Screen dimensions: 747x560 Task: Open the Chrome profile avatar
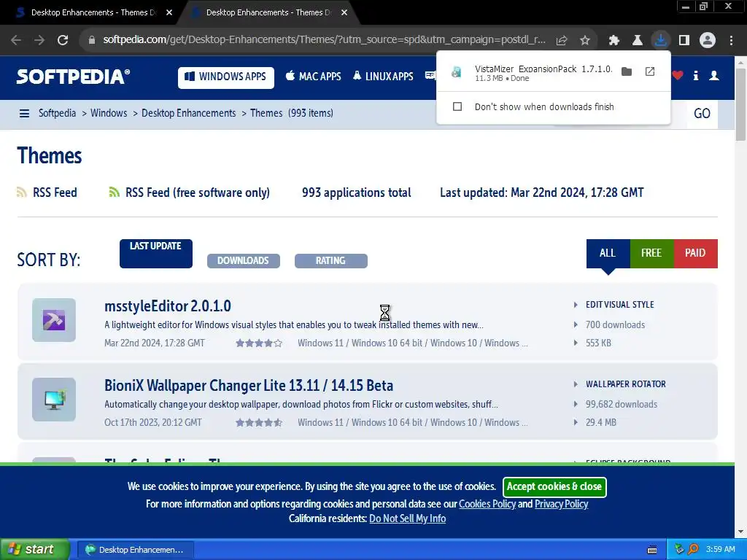tap(708, 41)
